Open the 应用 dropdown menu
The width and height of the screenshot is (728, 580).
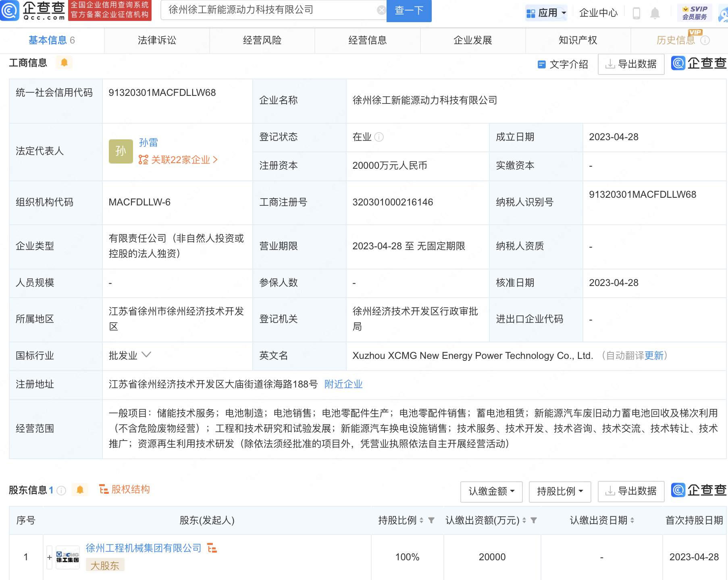(x=546, y=13)
